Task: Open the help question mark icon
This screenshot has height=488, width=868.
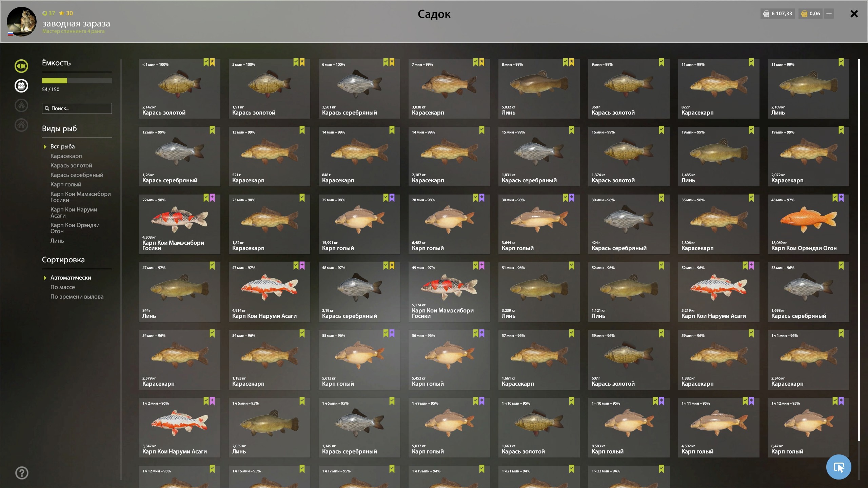Action: (22, 473)
